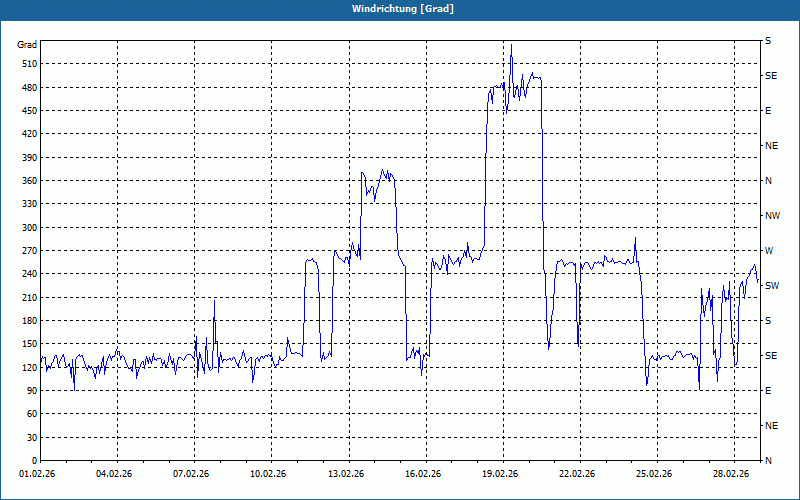The image size is (800, 500).
Task: Select the date label 10.02.26
Action: 268,474
